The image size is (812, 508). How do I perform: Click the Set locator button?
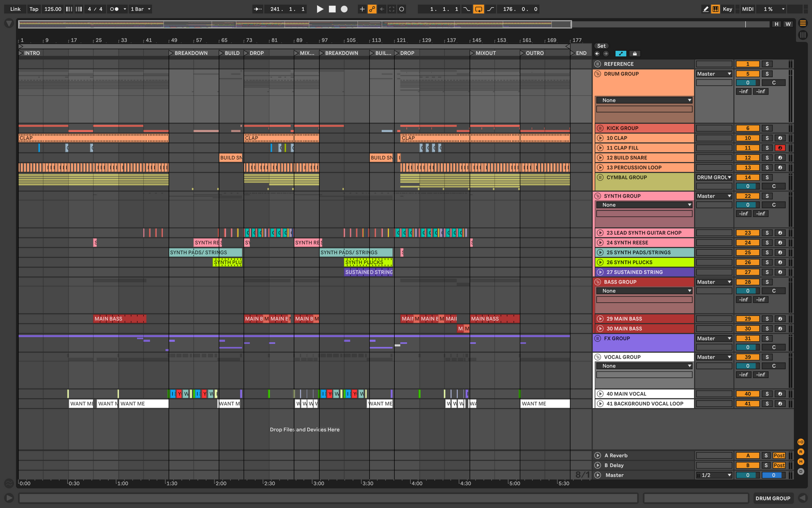[x=601, y=46]
